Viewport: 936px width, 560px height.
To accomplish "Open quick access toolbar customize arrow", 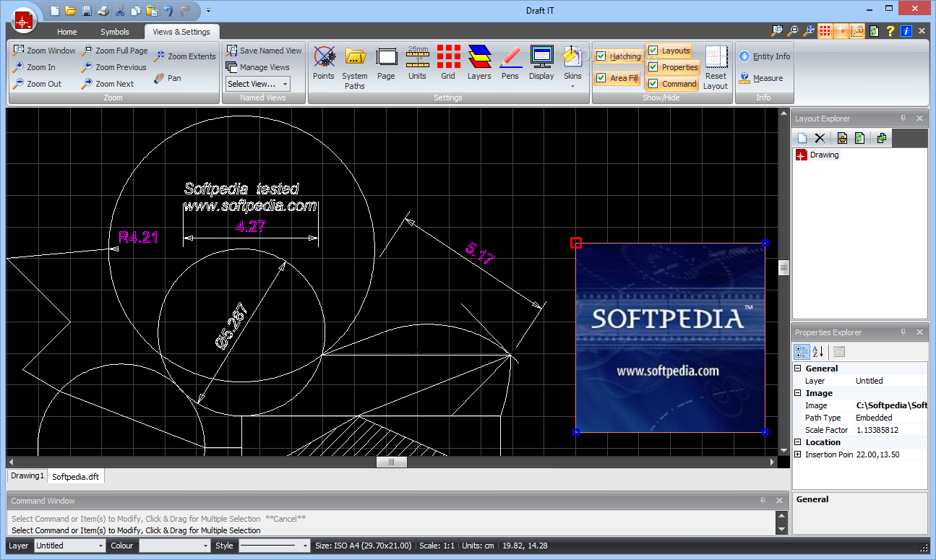I will (x=208, y=10).
